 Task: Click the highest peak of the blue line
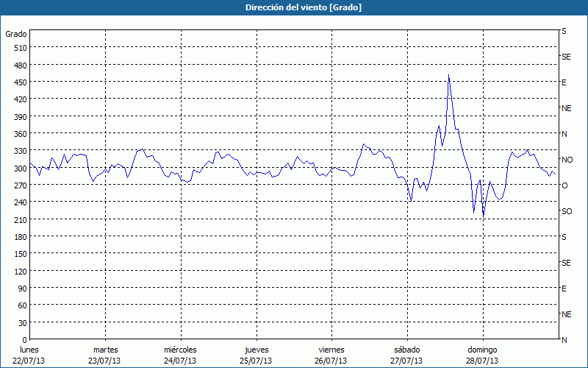tap(448, 75)
